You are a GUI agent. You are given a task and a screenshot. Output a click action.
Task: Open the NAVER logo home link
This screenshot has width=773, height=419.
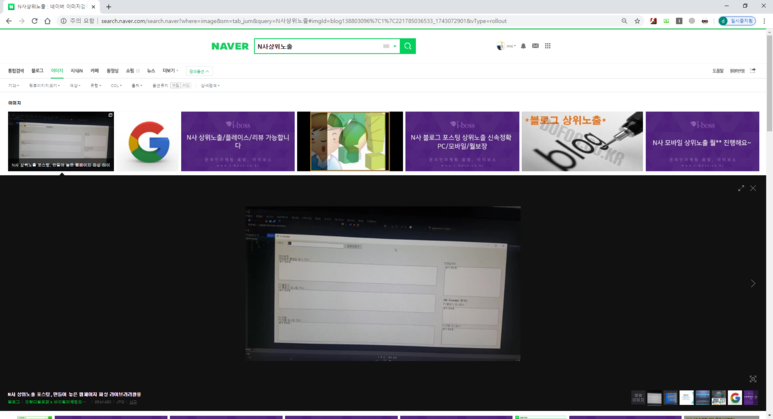[230, 46]
